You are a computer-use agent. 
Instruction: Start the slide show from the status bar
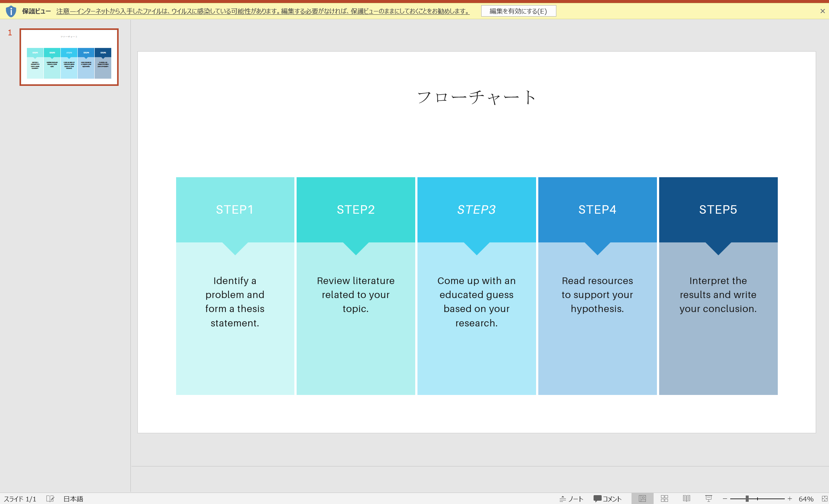coord(708,498)
